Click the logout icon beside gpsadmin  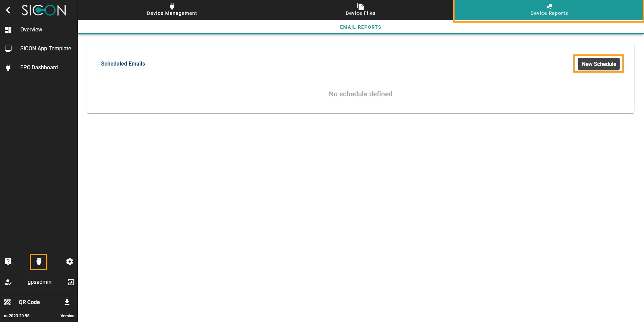(x=71, y=282)
